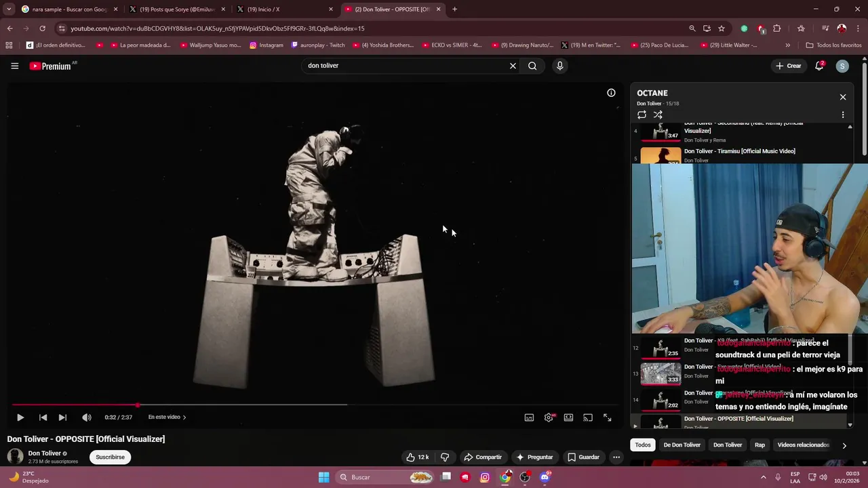Save video with Guardar button
This screenshot has height=488, width=868.
coord(583,457)
